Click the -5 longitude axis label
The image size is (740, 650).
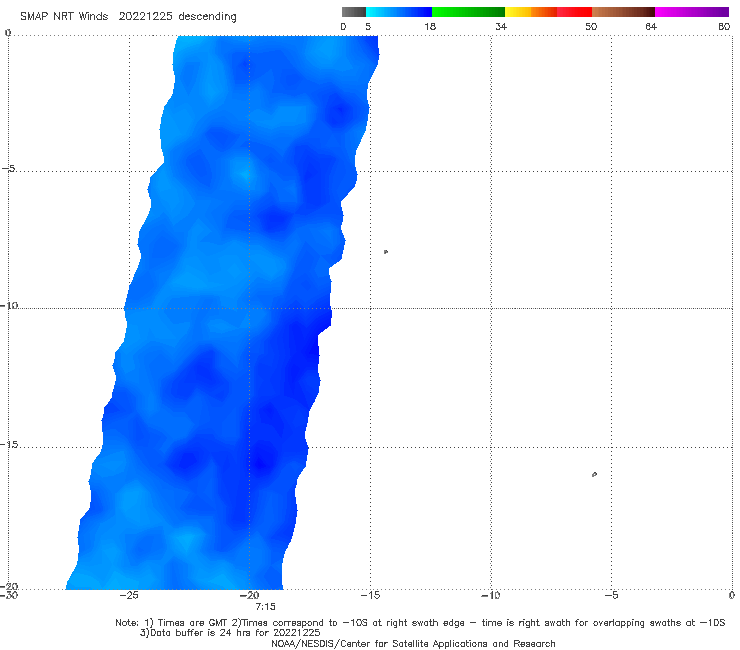tap(611, 595)
